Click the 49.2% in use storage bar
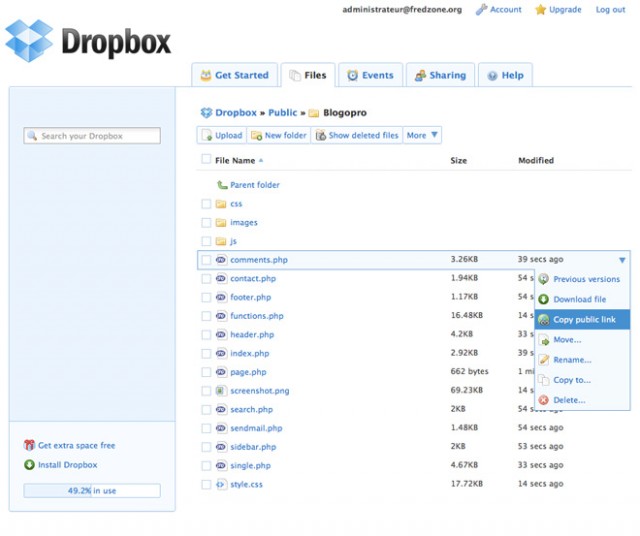 (x=92, y=491)
